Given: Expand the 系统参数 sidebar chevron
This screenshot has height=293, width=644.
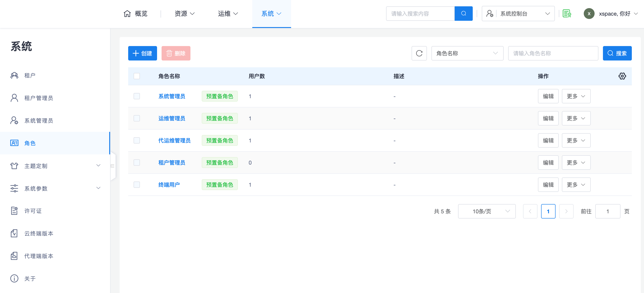Looking at the screenshot, I should pos(99,188).
